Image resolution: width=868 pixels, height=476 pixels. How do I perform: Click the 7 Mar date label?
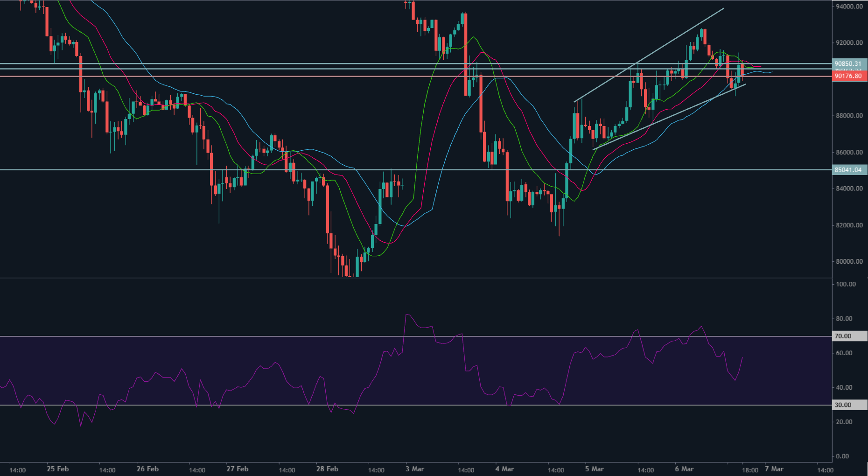click(774, 469)
